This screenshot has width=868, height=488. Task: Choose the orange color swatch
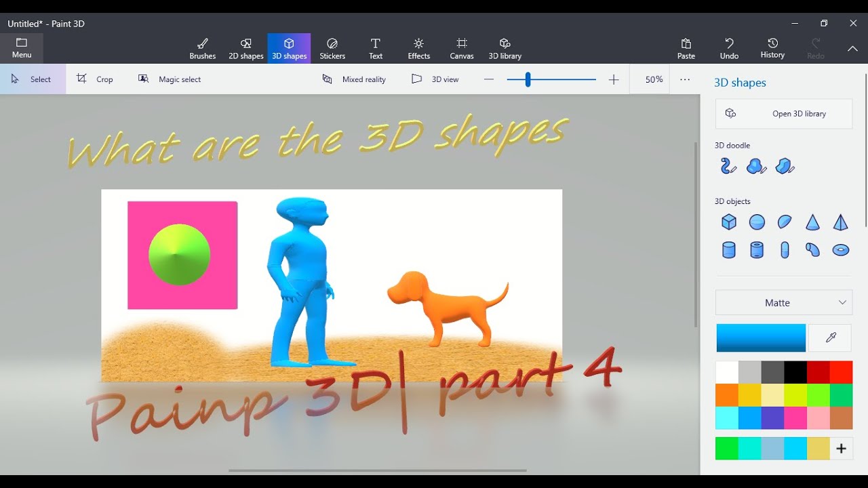(727, 395)
